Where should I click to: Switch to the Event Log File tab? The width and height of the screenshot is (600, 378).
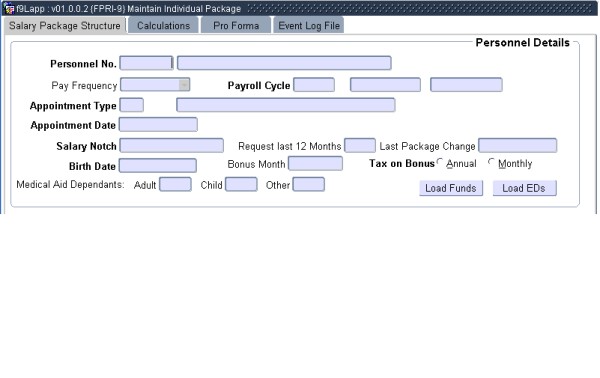[309, 26]
